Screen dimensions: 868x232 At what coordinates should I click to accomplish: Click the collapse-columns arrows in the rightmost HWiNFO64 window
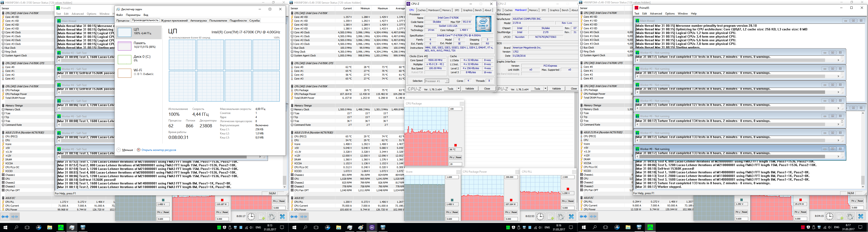tap(593, 216)
